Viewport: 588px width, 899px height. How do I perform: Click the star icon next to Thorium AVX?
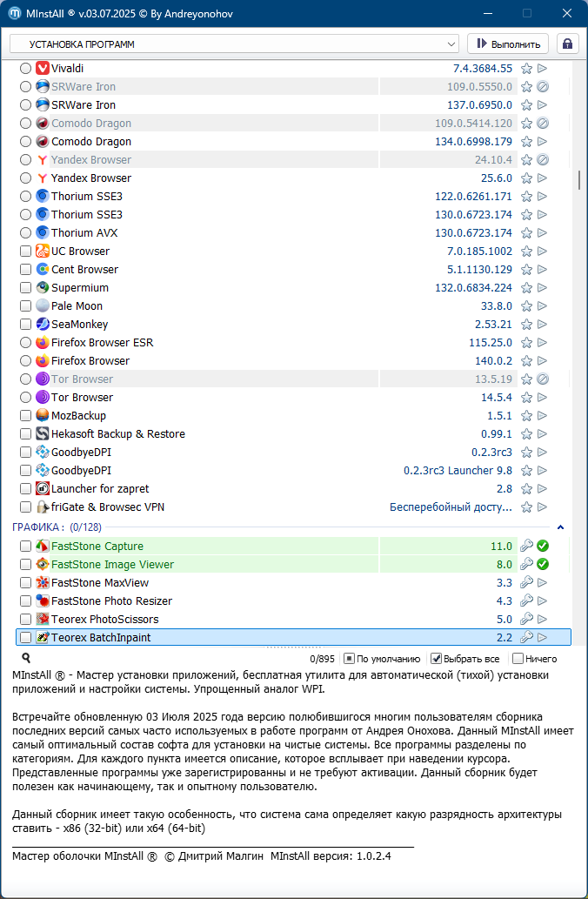coord(526,232)
